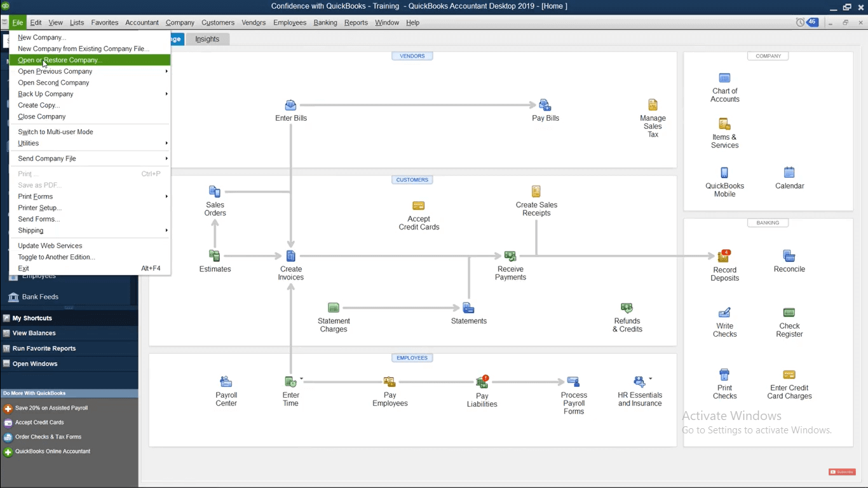This screenshot has width=868, height=488.
Task: Open the Payroll Center icon
Action: point(226,381)
